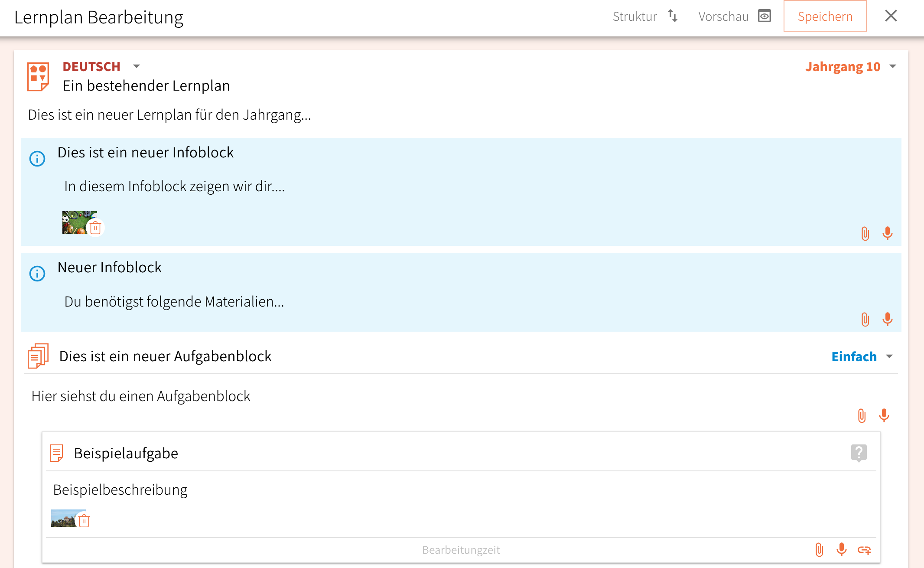The image size is (924, 568).
Task: Click the paperclip attachment icon in first Infoblock
Action: pyautogui.click(x=865, y=234)
